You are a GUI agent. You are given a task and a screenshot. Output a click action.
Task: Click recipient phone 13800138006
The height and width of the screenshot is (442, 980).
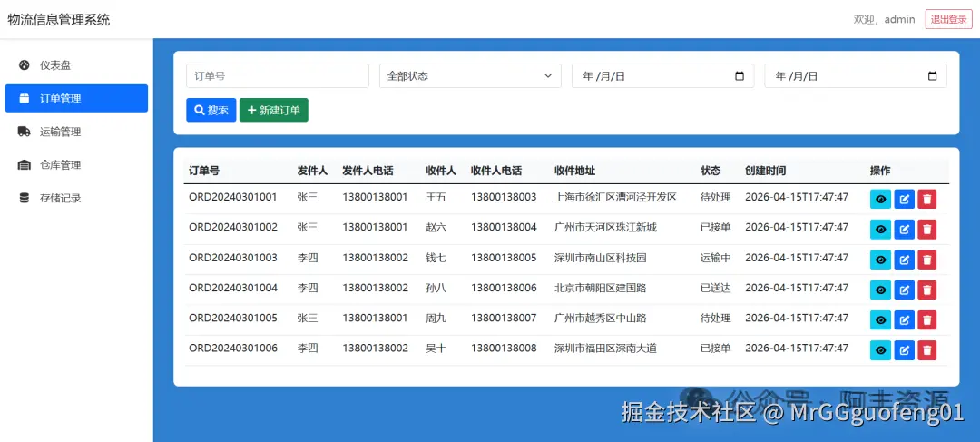504,288
